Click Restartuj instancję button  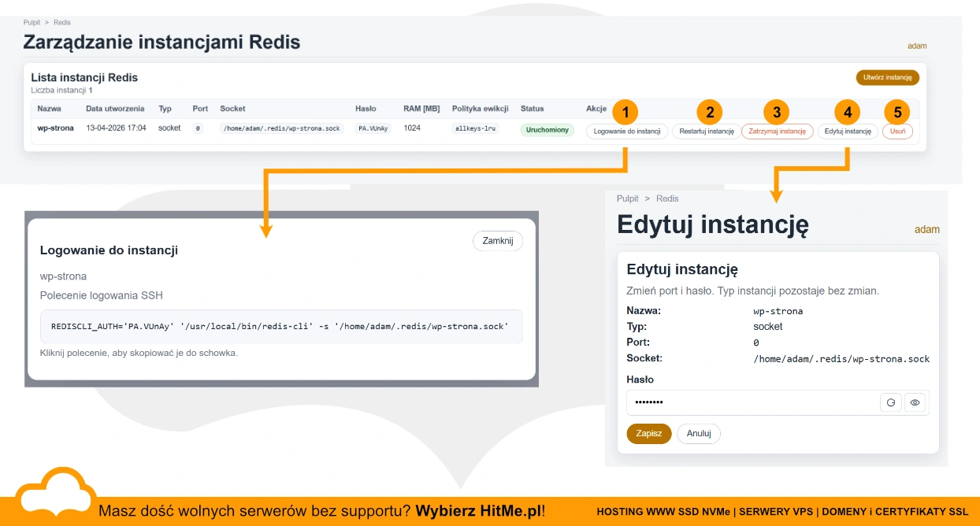706,131
